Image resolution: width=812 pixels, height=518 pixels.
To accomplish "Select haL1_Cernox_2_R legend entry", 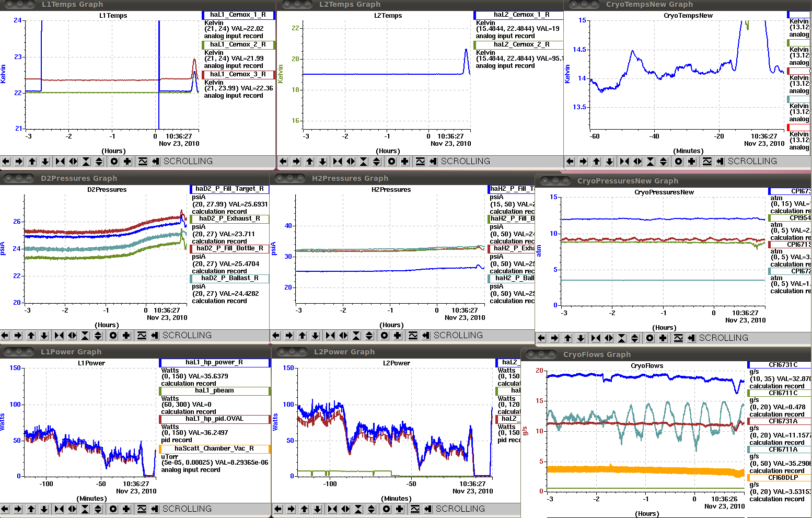I will tap(238, 45).
